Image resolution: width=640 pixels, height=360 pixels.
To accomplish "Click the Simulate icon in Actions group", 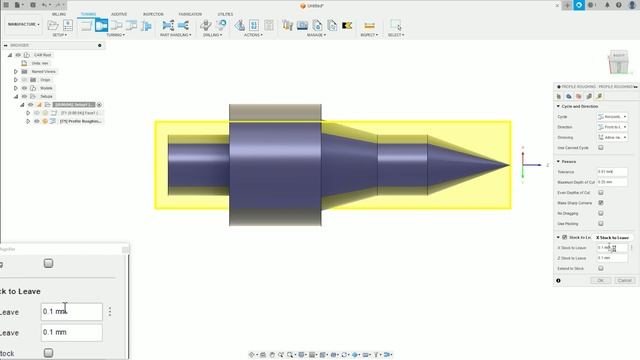I will click(x=239, y=25).
